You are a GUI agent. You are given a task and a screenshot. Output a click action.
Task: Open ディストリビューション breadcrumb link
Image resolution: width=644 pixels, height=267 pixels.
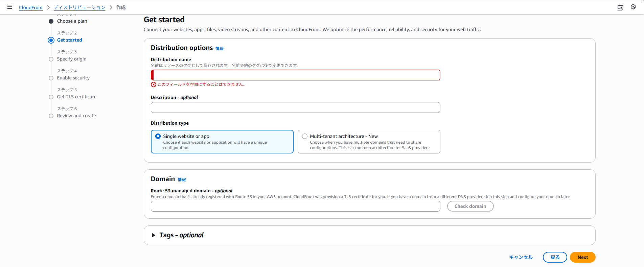(x=79, y=7)
